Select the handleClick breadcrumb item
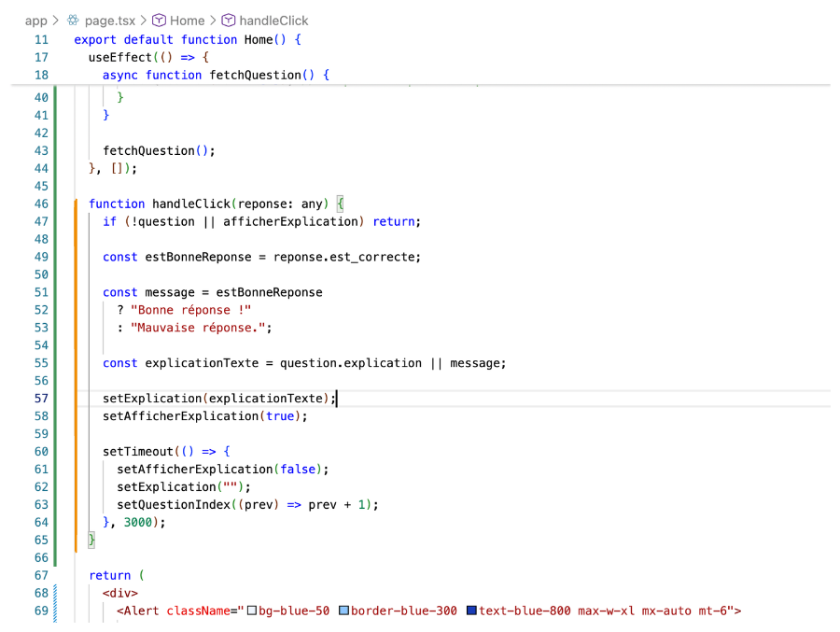The height and width of the screenshot is (632, 840). tap(273, 21)
